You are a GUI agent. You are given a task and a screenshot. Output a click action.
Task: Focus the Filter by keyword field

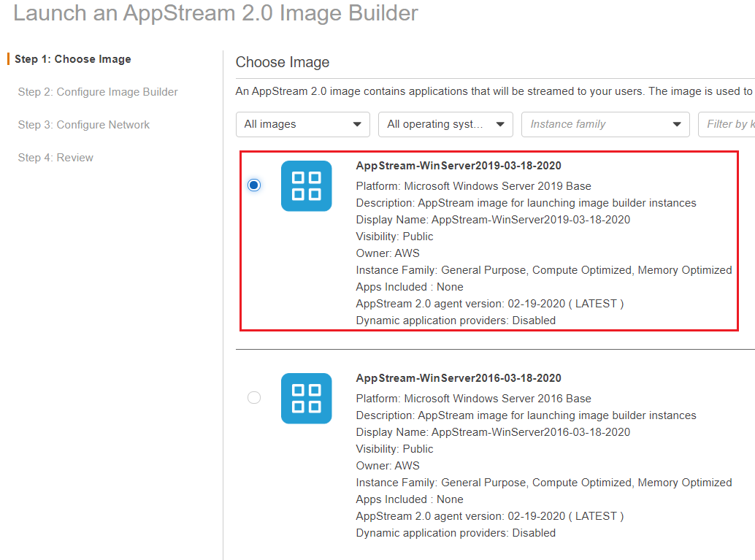[x=727, y=124]
